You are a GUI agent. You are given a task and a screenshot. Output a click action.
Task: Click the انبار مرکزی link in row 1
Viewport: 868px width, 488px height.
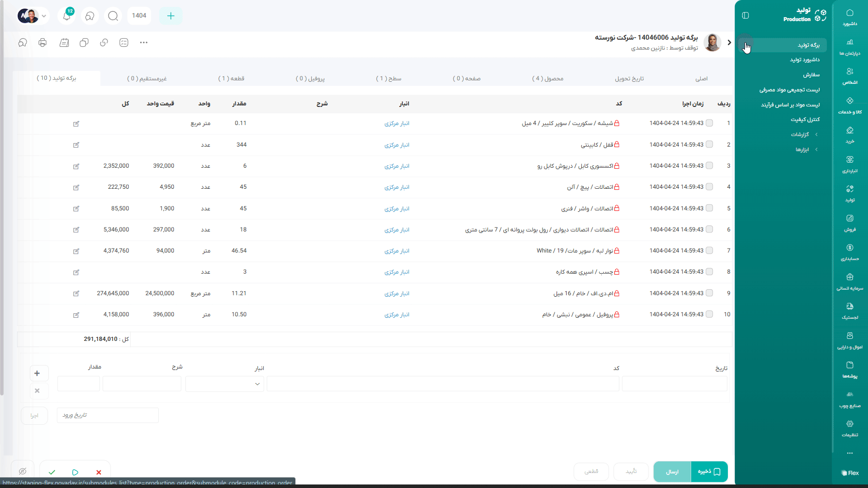[x=397, y=124]
